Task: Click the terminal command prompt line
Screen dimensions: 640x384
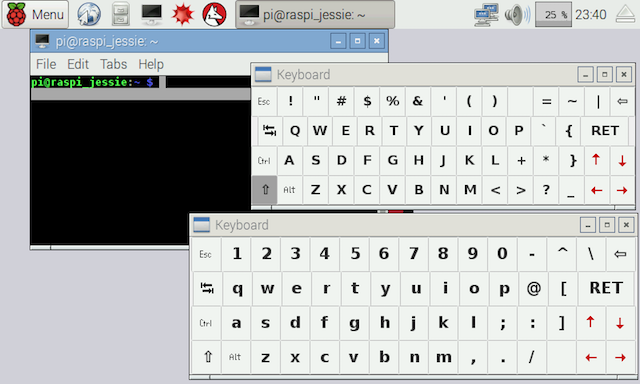Action: (141, 82)
